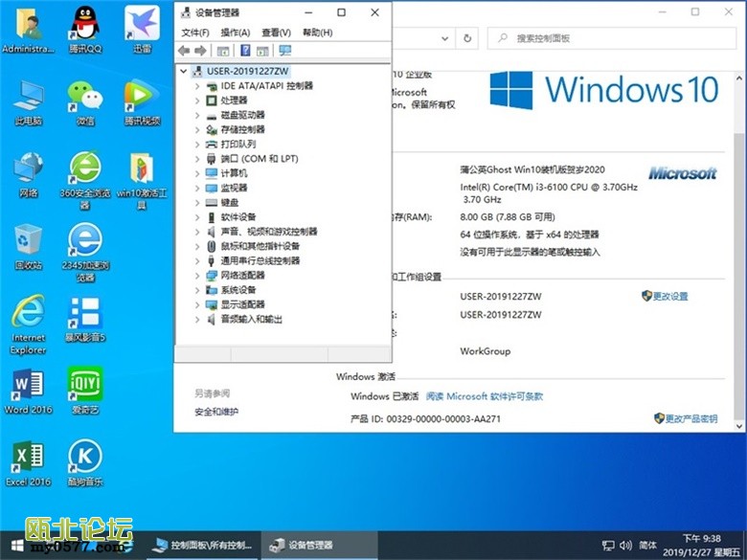Open the 酷狗音乐 desktop shortcut
This screenshot has width=747, height=560.
[84, 459]
